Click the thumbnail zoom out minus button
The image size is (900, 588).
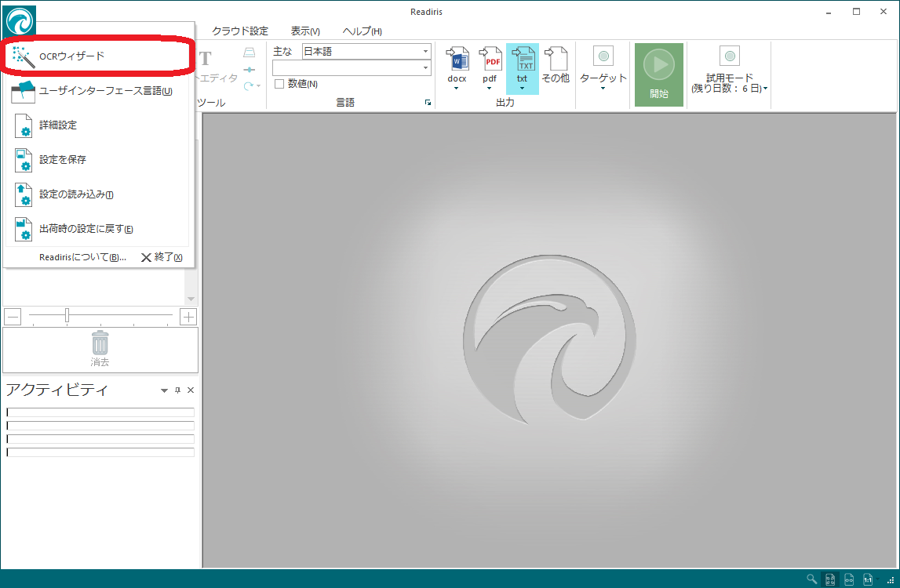[x=13, y=317]
